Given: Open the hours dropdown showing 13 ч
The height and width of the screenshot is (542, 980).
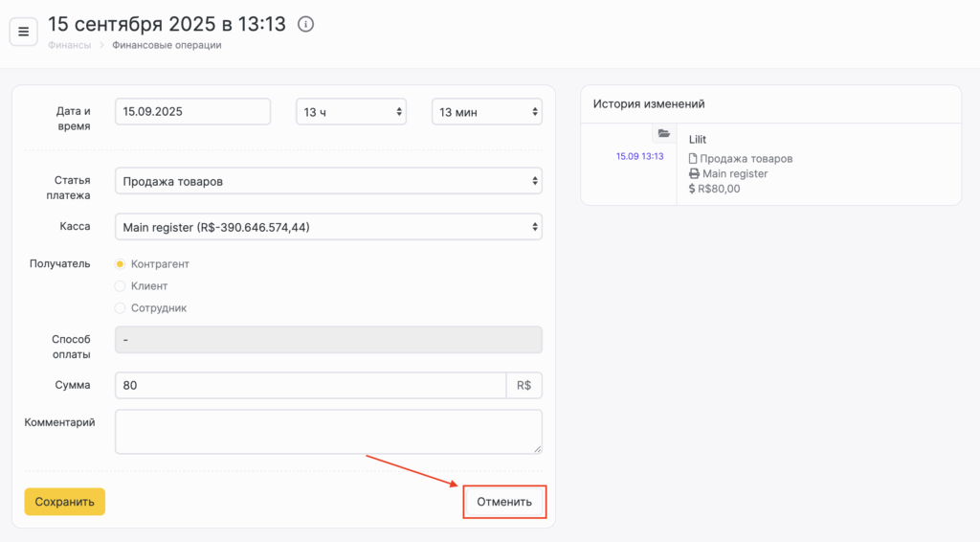Looking at the screenshot, I should [350, 112].
